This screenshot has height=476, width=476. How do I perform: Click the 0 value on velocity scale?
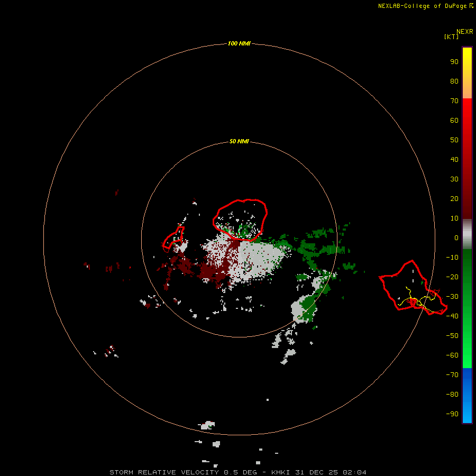(456, 237)
